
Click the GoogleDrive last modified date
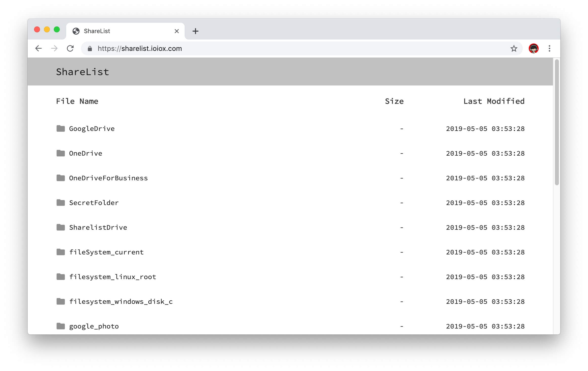[x=485, y=129]
